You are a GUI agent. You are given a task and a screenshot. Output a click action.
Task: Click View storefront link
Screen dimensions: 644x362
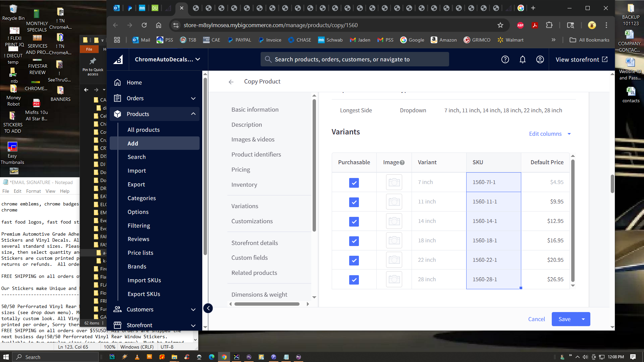(582, 60)
